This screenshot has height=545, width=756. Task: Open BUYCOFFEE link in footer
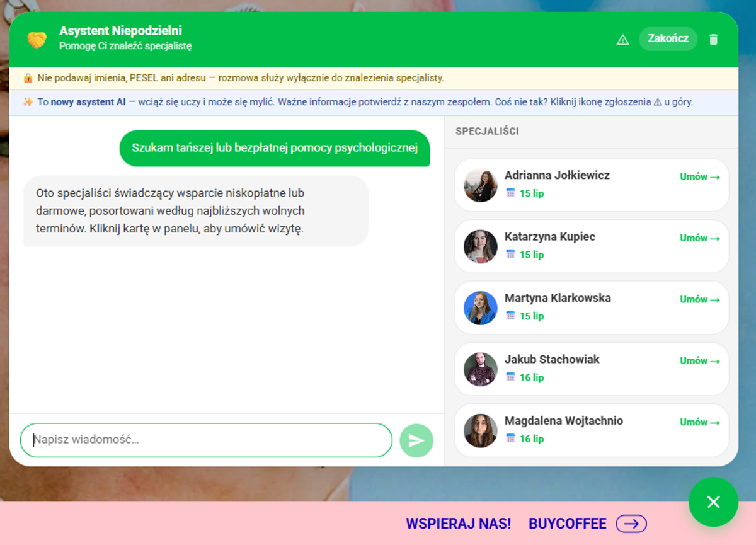[568, 524]
